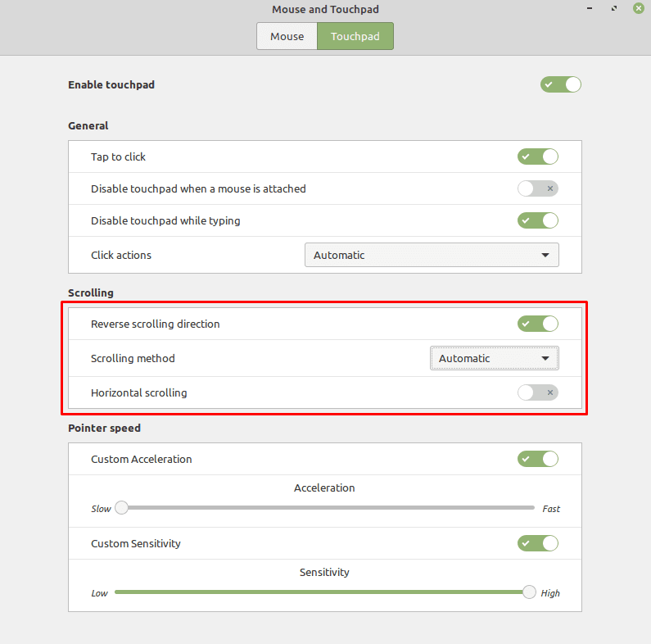Turn off Reverse scrolling direction
This screenshot has width=651, height=644.
pos(538,324)
